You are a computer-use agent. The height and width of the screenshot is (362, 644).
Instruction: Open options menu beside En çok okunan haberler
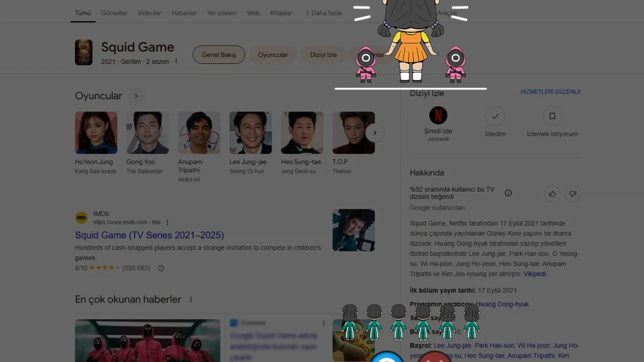tap(191, 300)
